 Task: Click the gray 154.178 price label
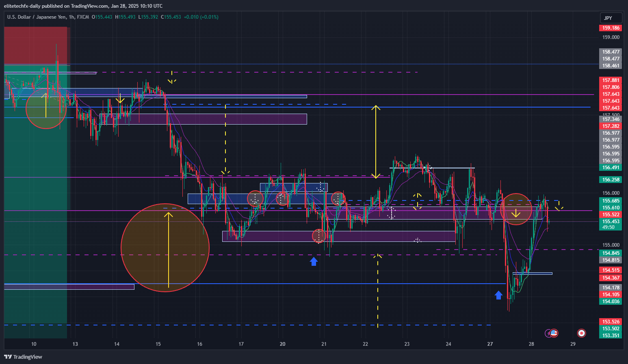(611, 288)
